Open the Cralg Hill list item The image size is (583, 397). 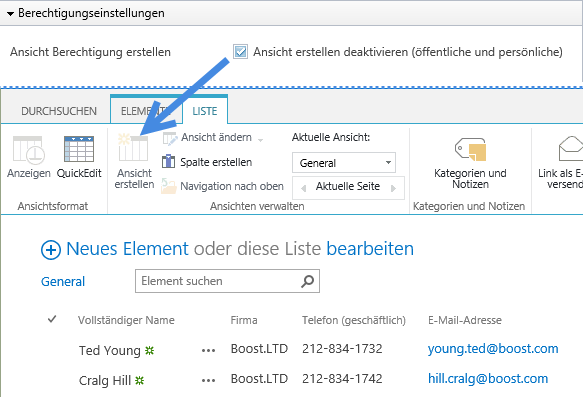pos(105,381)
